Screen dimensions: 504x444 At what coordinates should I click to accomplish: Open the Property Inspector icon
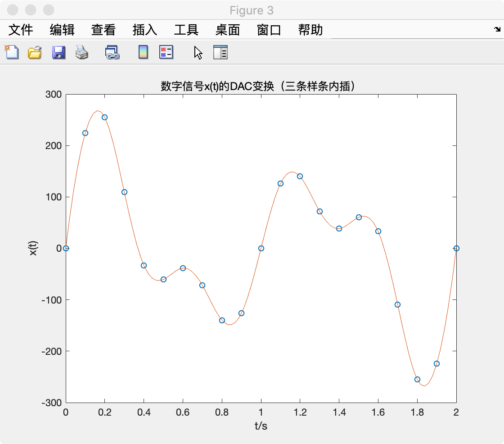(220, 52)
